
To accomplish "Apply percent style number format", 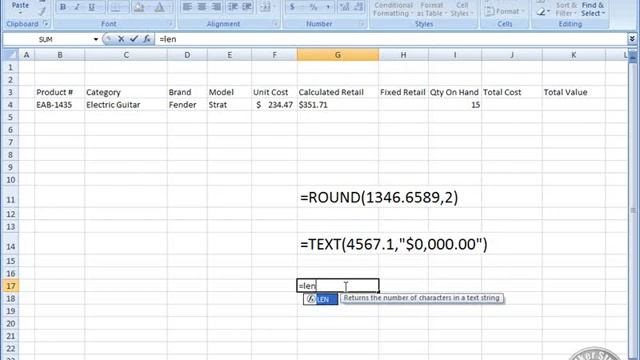I will coord(313,7).
